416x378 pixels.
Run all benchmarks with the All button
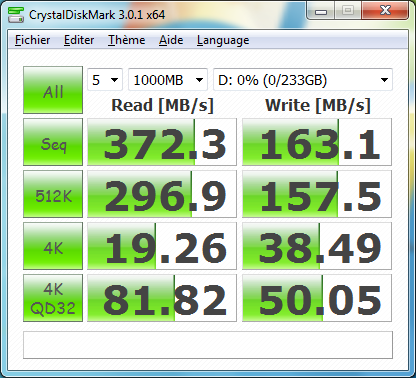coord(53,90)
